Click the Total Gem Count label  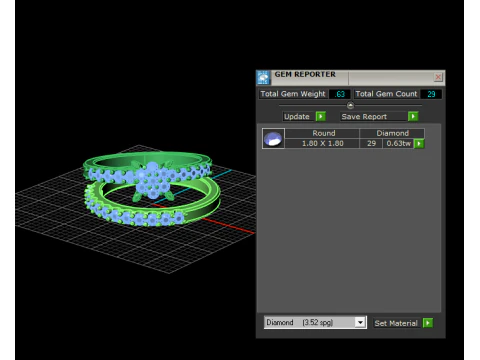386,94
